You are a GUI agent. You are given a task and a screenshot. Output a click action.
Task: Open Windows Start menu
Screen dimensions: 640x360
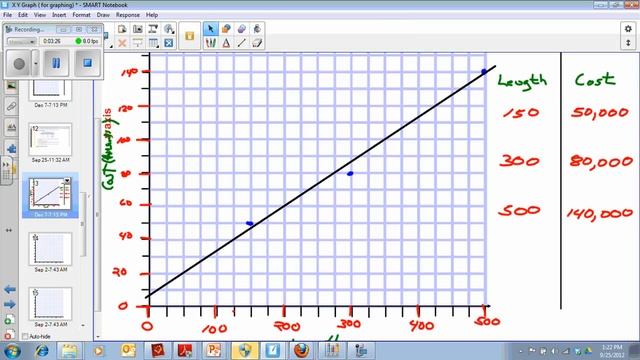pyautogui.click(x=12, y=351)
